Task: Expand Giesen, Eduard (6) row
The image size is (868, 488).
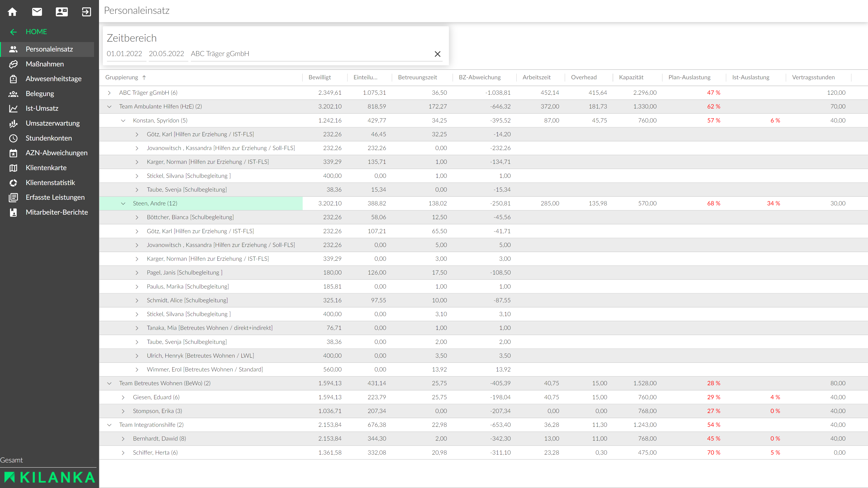Action: [123, 397]
